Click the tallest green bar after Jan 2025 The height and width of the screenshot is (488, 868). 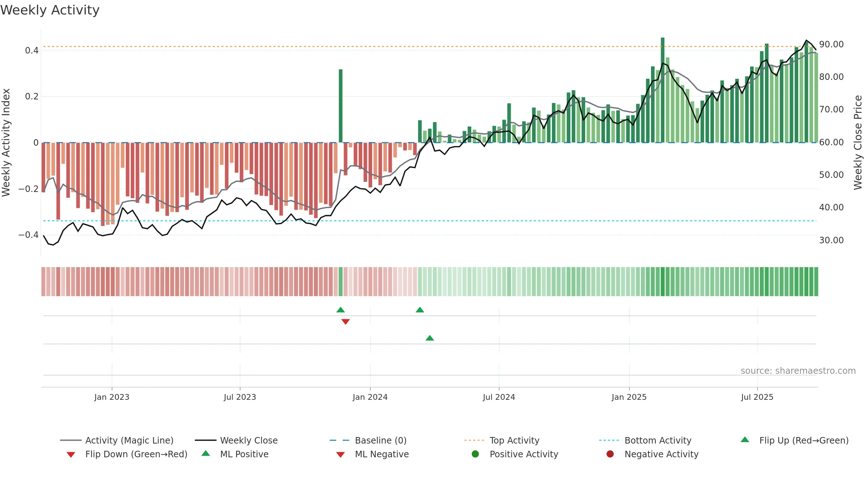click(663, 90)
